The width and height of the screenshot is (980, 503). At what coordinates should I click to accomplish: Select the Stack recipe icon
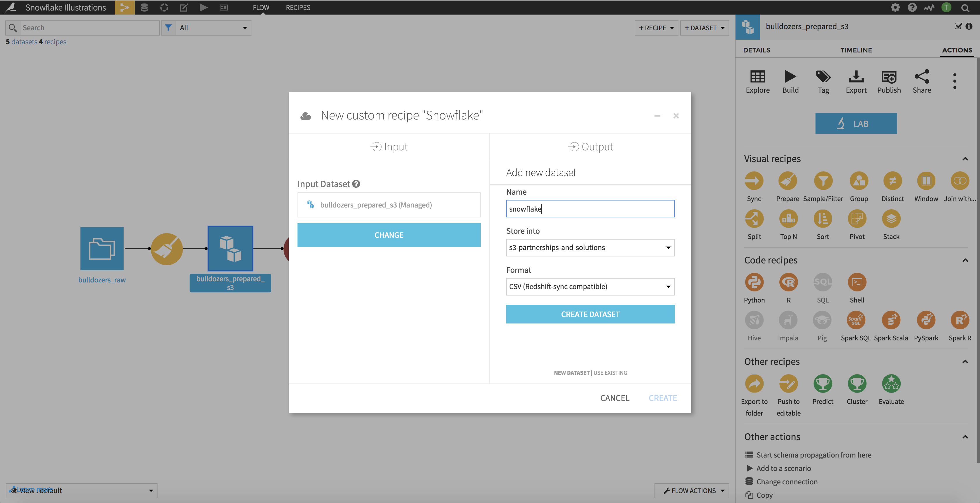point(891,219)
